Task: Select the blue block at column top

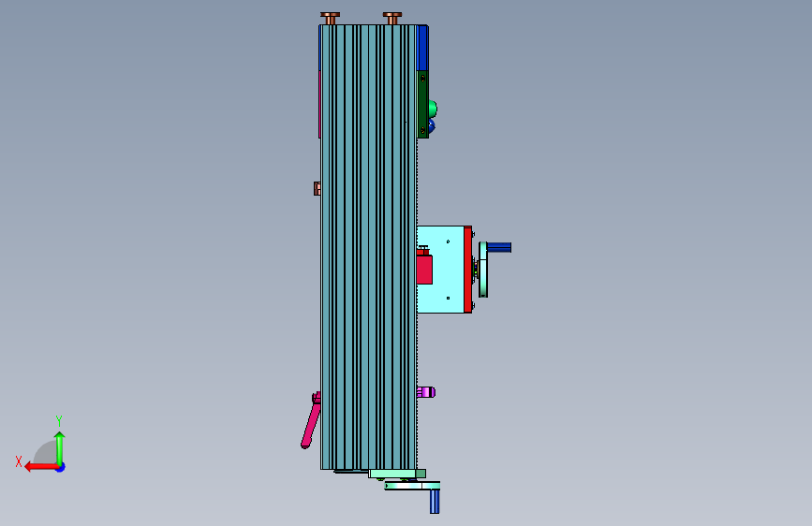Action: (x=422, y=48)
